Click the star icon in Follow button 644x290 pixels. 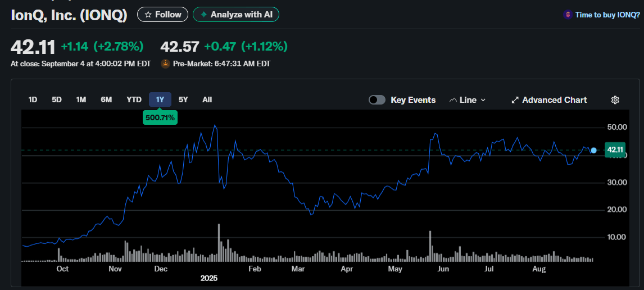[x=148, y=15]
